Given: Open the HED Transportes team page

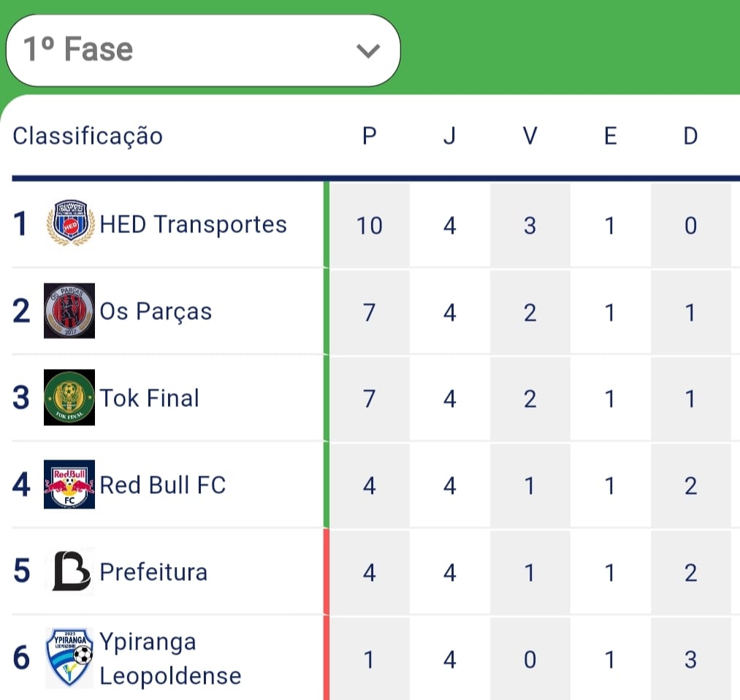Looking at the screenshot, I should click(193, 225).
